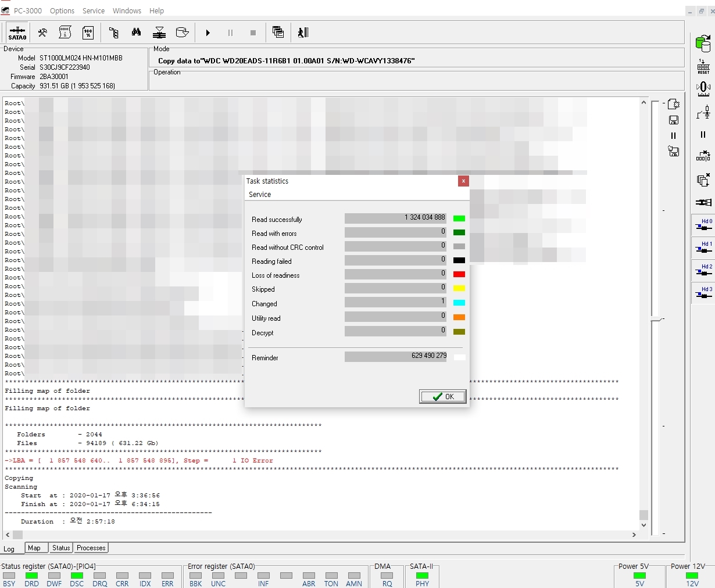Screen dimensions: 715x588
Task: Open Service menu in Task statistics
Action: click(x=260, y=195)
